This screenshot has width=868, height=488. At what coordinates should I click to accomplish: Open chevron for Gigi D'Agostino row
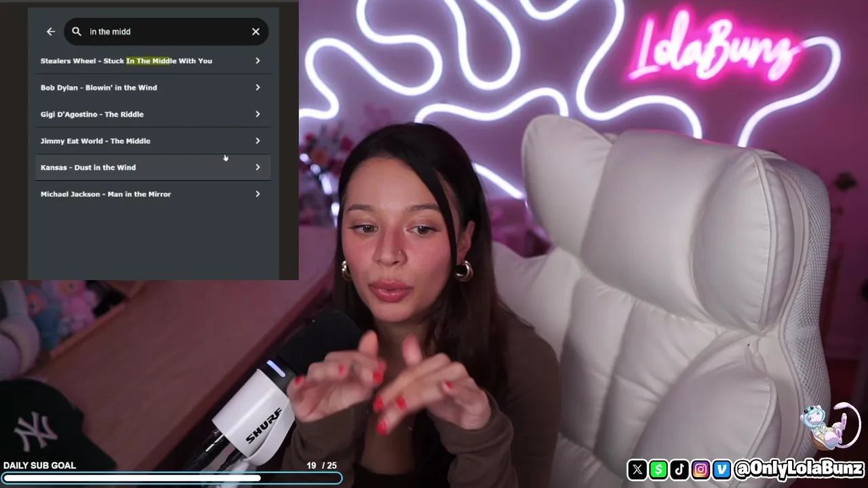(x=258, y=114)
